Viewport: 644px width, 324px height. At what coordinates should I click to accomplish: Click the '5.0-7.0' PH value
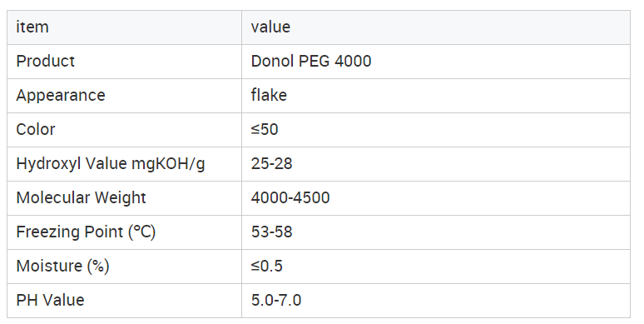[276, 300]
